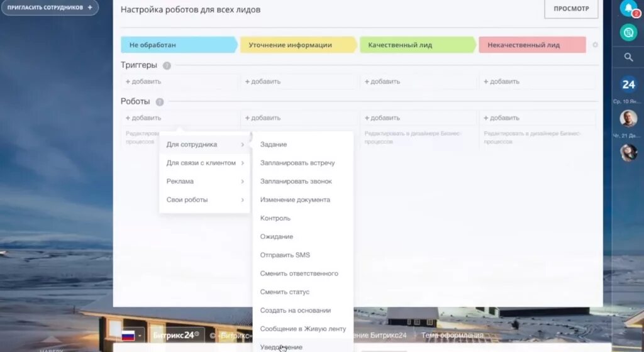Choose Изменение документа robot
Viewport: 644px width, 352px height.
point(303,200)
